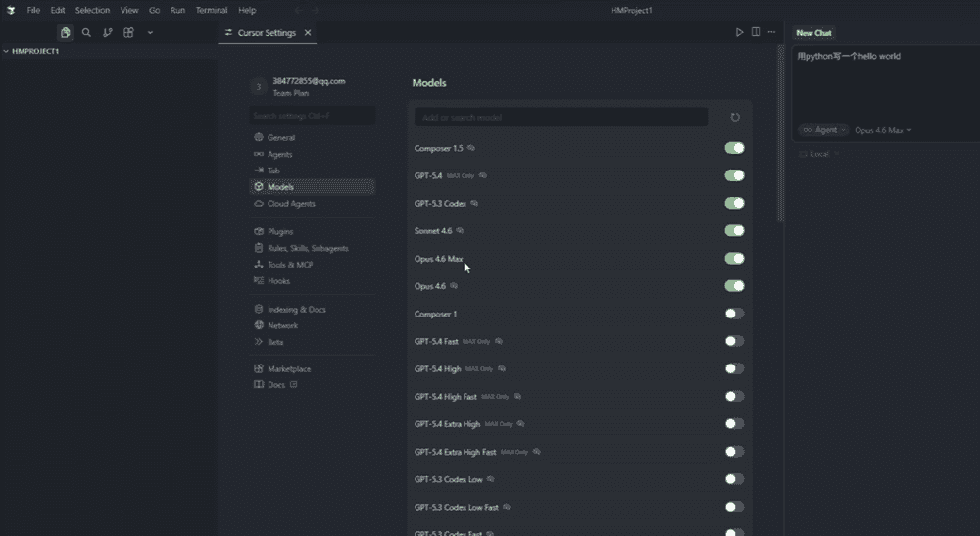Viewport: 980px width, 536px height.
Task: Open the editor more actions ellipsis
Action: pos(771,32)
